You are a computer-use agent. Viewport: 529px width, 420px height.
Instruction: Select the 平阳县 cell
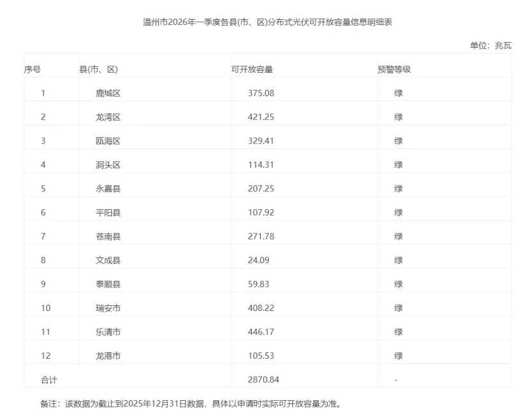coord(108,212)
